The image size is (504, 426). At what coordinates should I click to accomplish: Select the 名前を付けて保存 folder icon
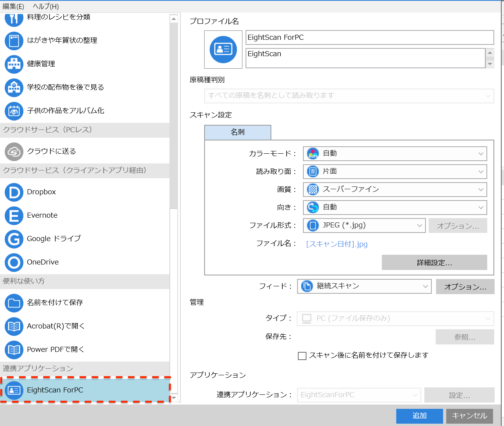tap(14, 303)
